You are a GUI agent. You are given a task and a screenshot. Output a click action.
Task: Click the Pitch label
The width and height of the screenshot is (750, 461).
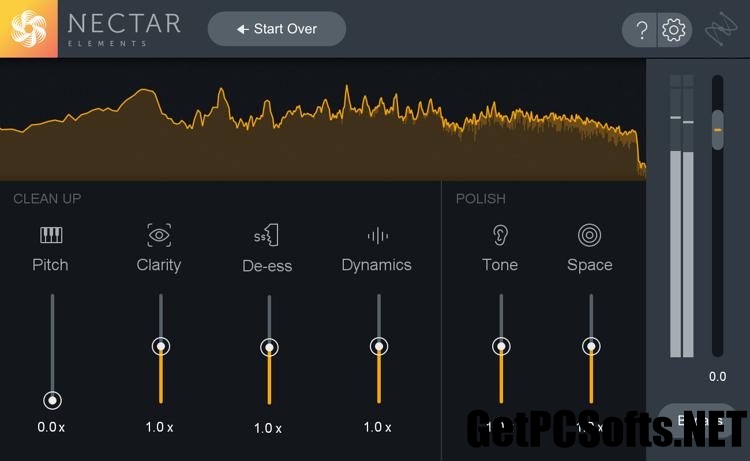pos(50,265)
